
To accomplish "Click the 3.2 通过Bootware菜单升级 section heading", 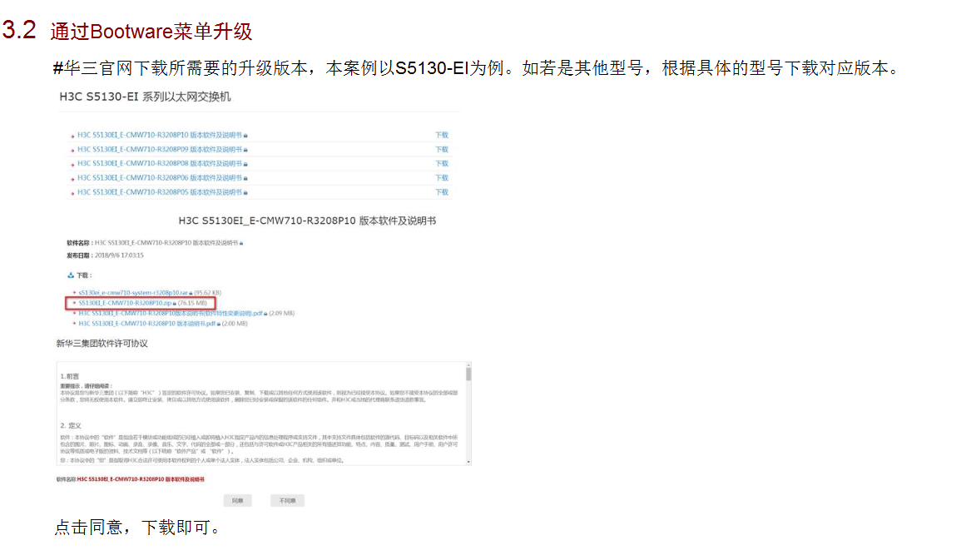I will 127,31.
